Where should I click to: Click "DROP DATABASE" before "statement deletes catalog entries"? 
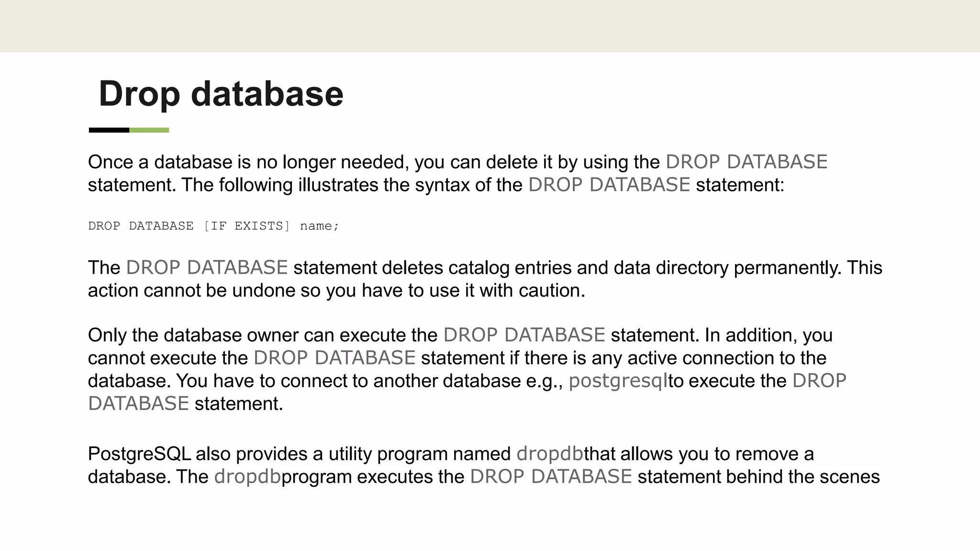click(207, 268)
